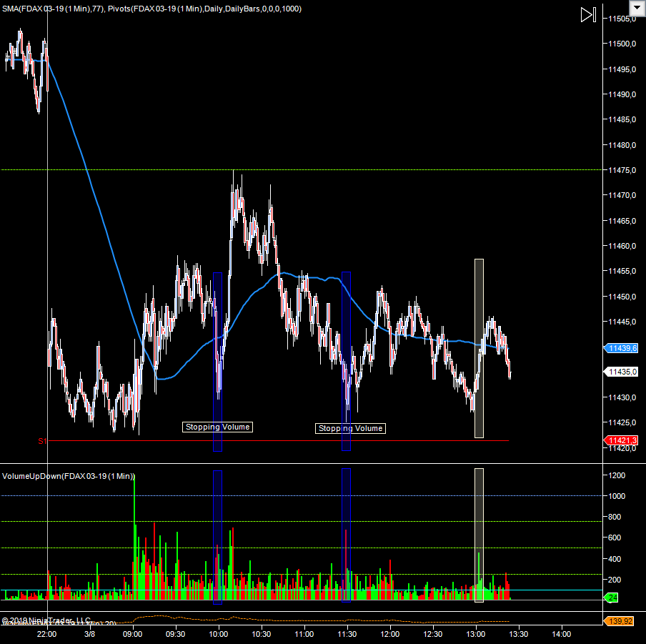
Task: Select the Stopping Volume label near 11:30
Action: click(x=350, y=428)
